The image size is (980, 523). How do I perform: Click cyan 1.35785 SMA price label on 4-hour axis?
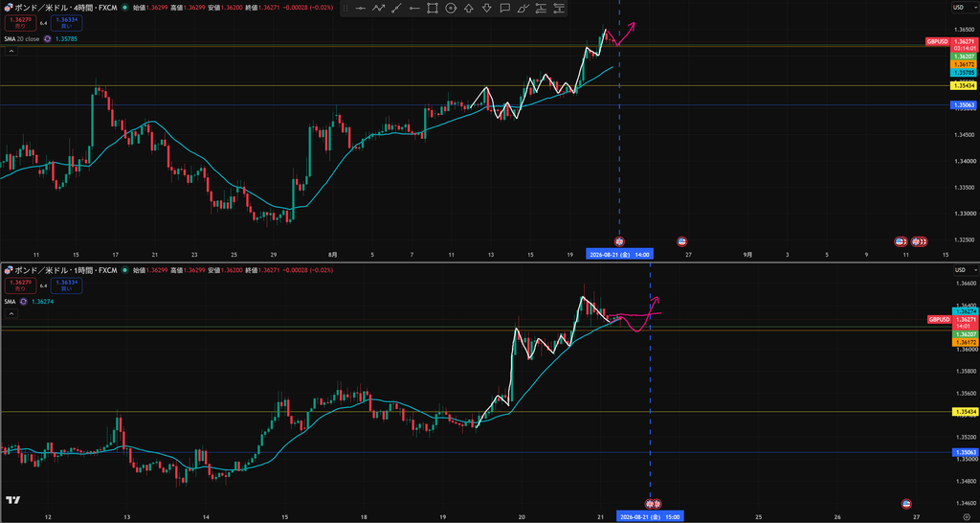click(x=963, y=73)
